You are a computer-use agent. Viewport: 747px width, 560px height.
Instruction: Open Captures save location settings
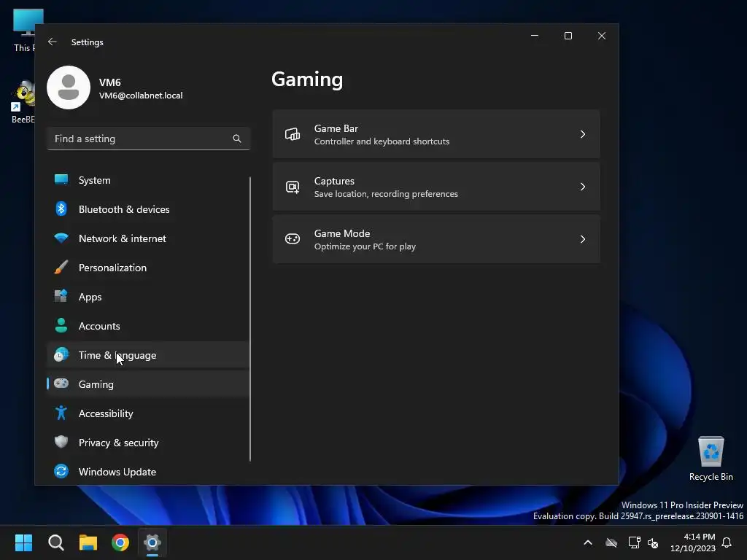click(x=436, y=187)
